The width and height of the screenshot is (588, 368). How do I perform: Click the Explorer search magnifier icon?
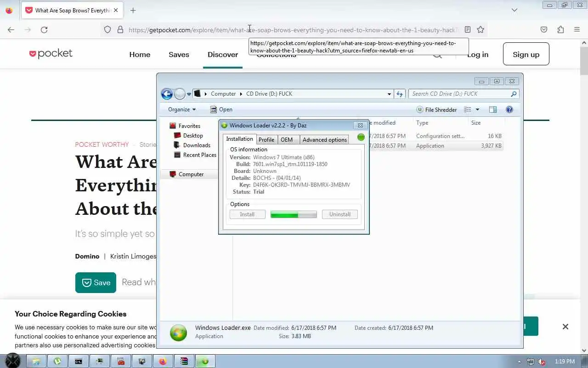514,94
